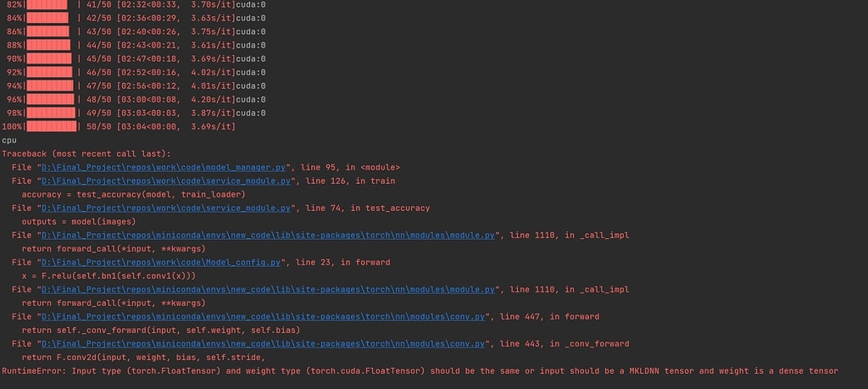This screenshot has width=868, height=389.
Task: Open the Model_config.py file link
Action: [x=161, y=262]
